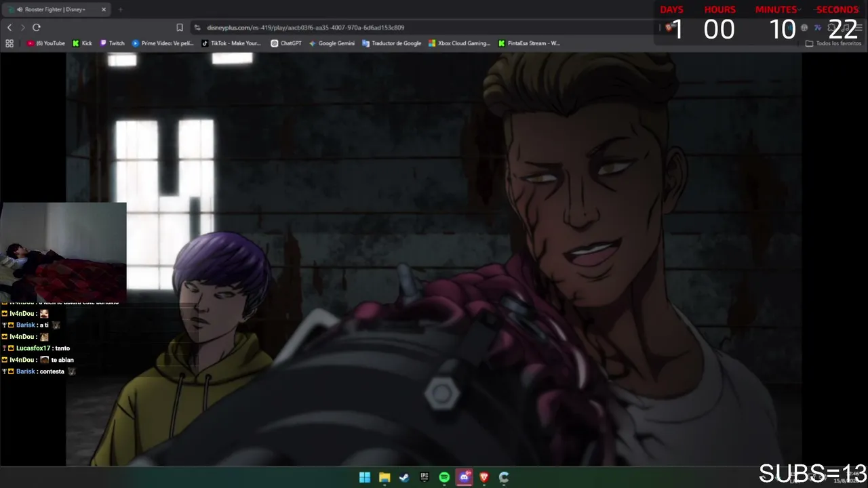The width and height of the screenshot is (868, 488).
Task: Open File Explorer from the taskbar
Action: 384,477
